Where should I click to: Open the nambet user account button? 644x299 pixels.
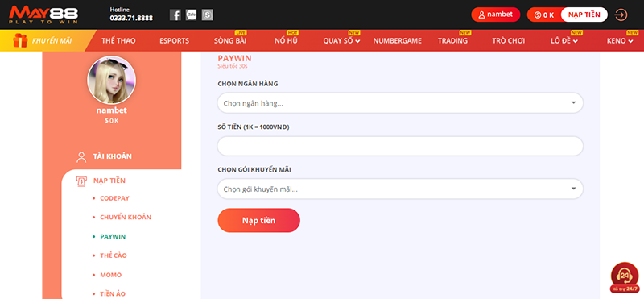[x=496, y=15]
